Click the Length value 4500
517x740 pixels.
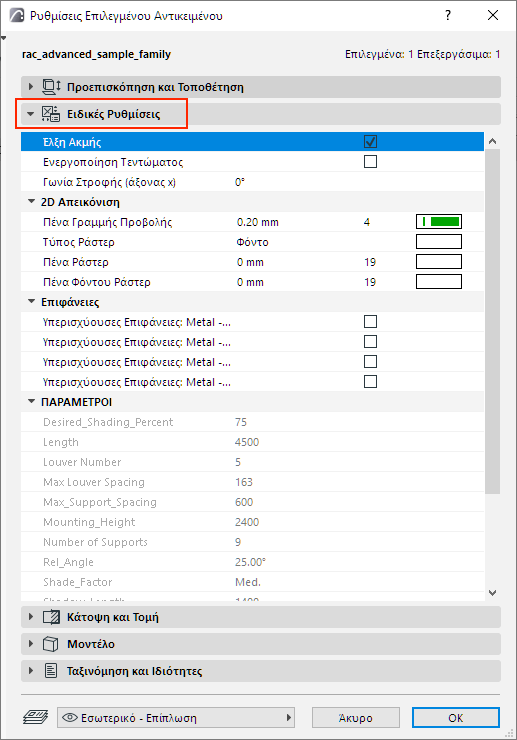pyautogui.click(x=247, y=442)
